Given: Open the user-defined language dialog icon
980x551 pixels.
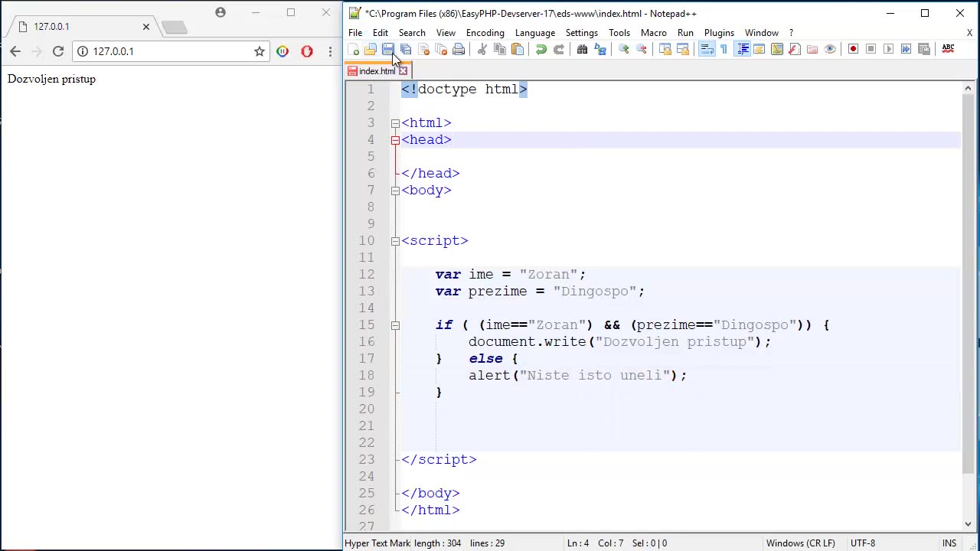Looking at the screenshot, I should click(760, 49).
